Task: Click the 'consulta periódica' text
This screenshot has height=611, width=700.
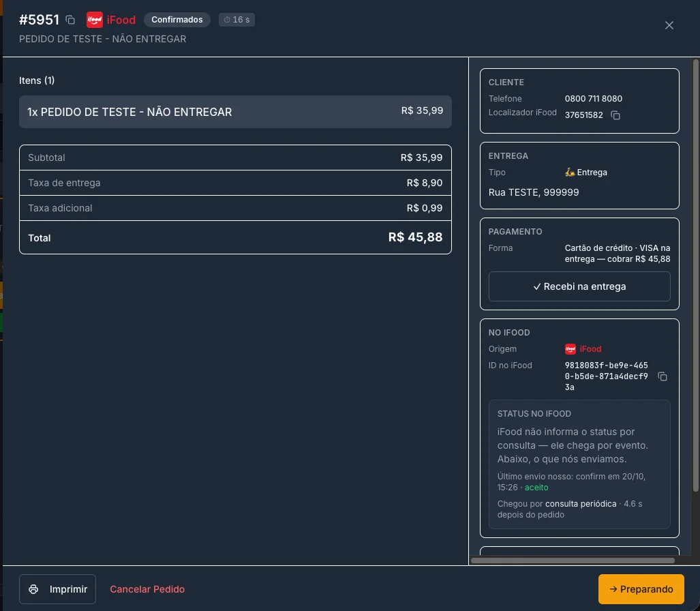Action: pos(581,504)
